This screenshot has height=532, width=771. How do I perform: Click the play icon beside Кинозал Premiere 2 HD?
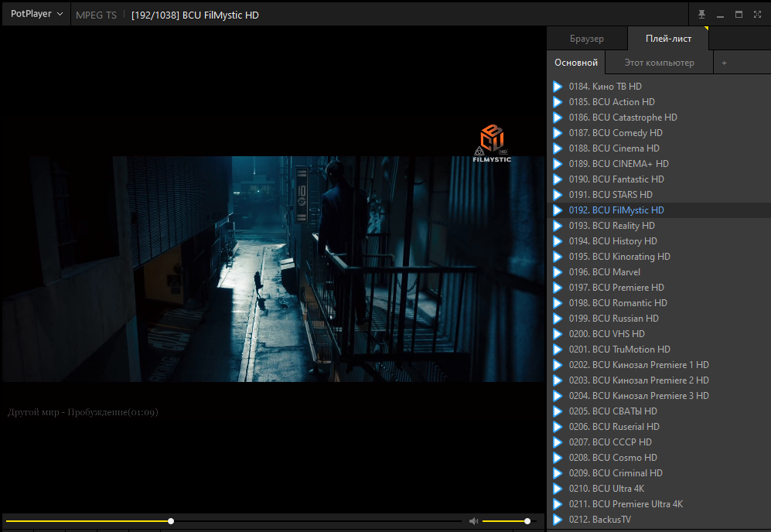pyautogui.click(x=558, y=380)
